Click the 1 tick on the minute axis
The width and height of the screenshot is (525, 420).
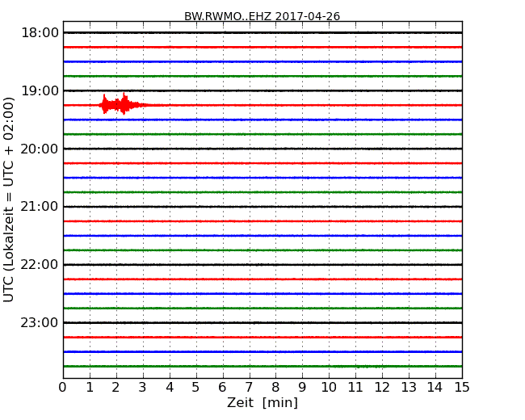pos(90,388)
